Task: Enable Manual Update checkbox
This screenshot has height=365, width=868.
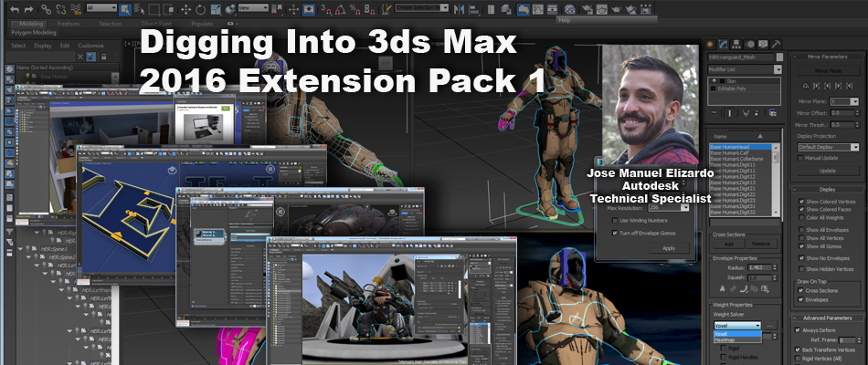Action: click(799, 158)
